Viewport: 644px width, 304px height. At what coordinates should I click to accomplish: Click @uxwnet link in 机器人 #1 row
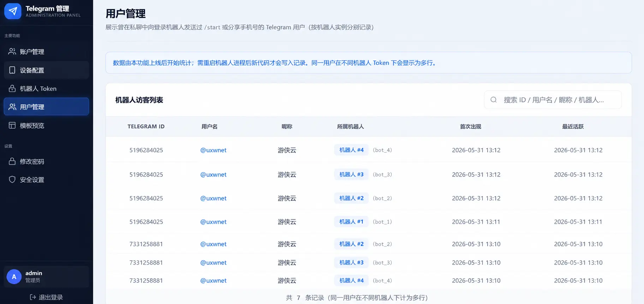tap(213, 222)
